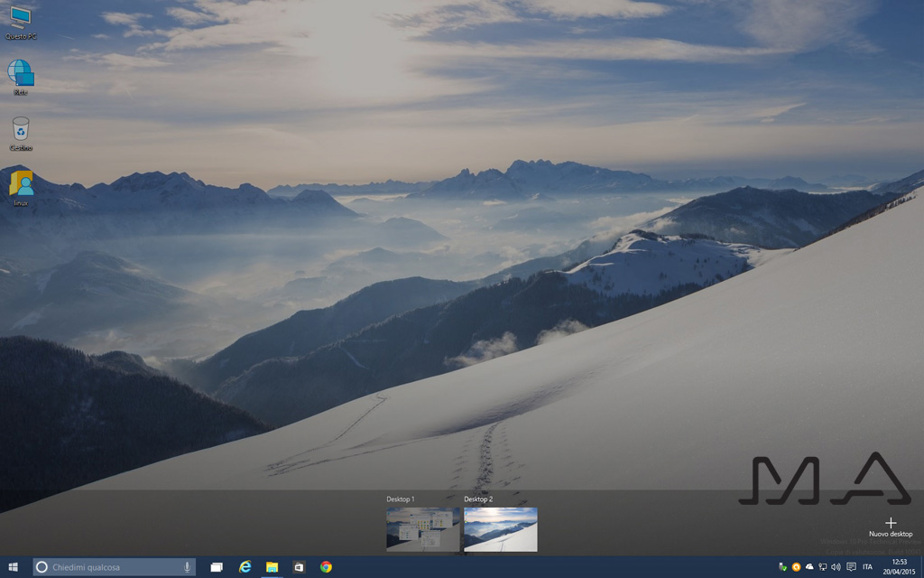
Task: Select the Cestino recycle bin icon
Action: tap(21, 134)
